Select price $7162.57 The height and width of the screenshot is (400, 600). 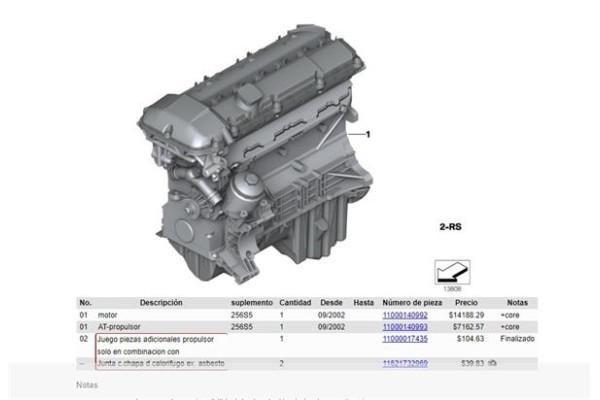click(x=468, y=327)
